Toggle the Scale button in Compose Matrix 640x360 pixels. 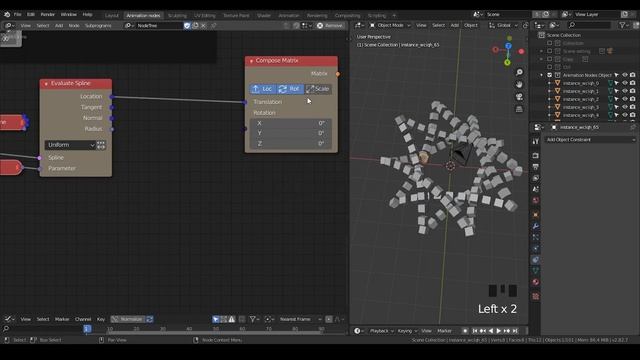318,89
